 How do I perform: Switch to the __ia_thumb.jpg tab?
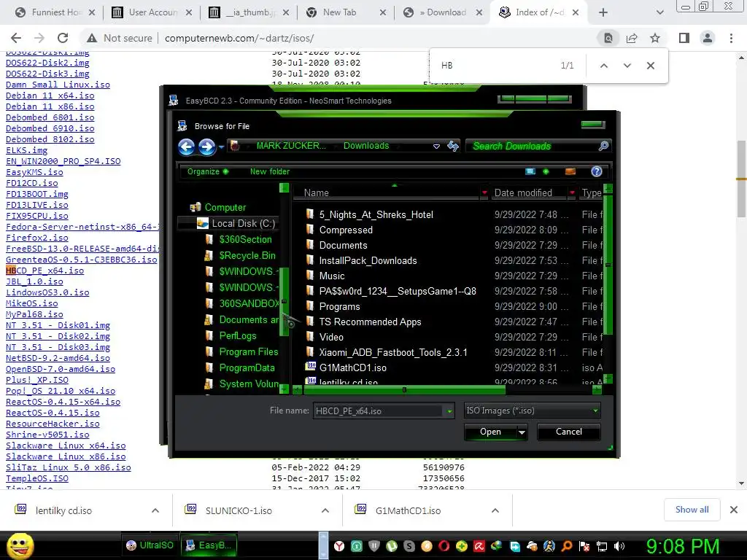(x=249, y=12)
